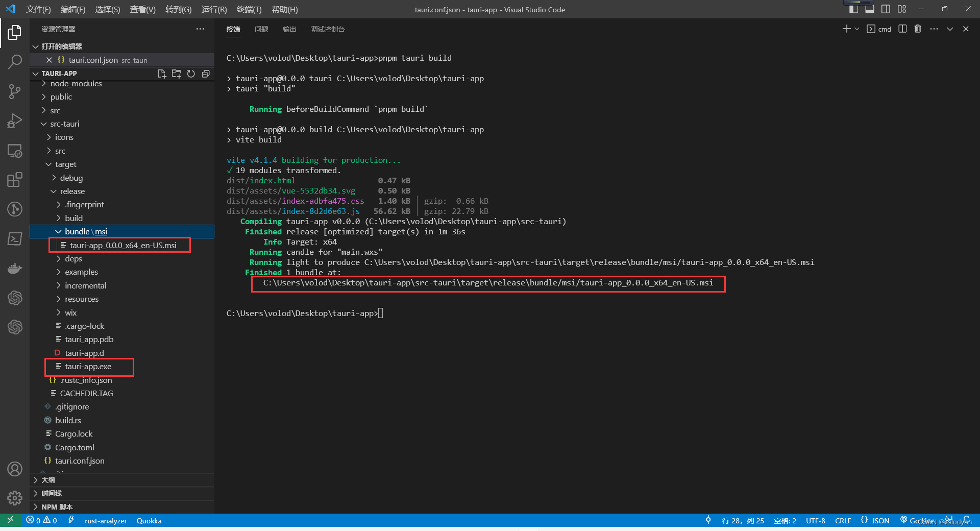Open tauri.conf.json in explorer tree

122,461
